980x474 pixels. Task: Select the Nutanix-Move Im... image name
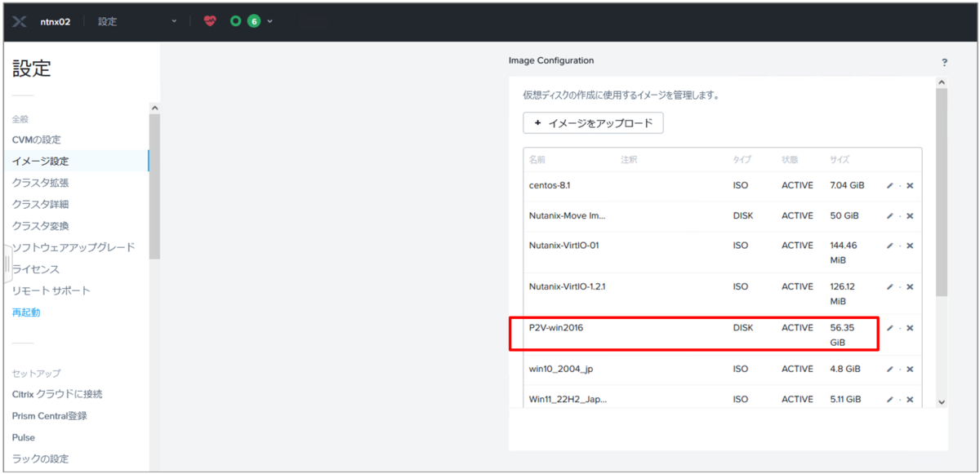(568, 216)
